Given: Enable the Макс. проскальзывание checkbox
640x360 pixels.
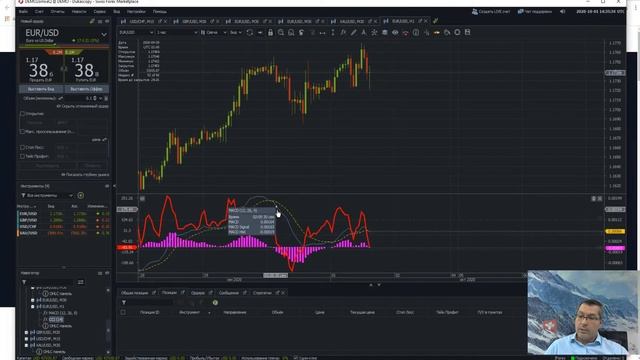Looking at the screenshot, I should pyautogui.click(x=22, y=131).
